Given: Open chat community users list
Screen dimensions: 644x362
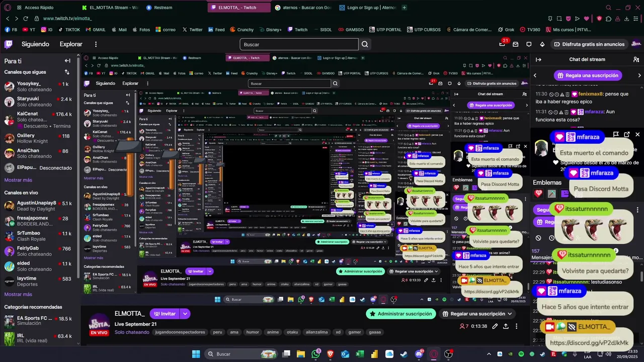Looking at the screenshot, I should pyautogui.click(x=636, y=59).
